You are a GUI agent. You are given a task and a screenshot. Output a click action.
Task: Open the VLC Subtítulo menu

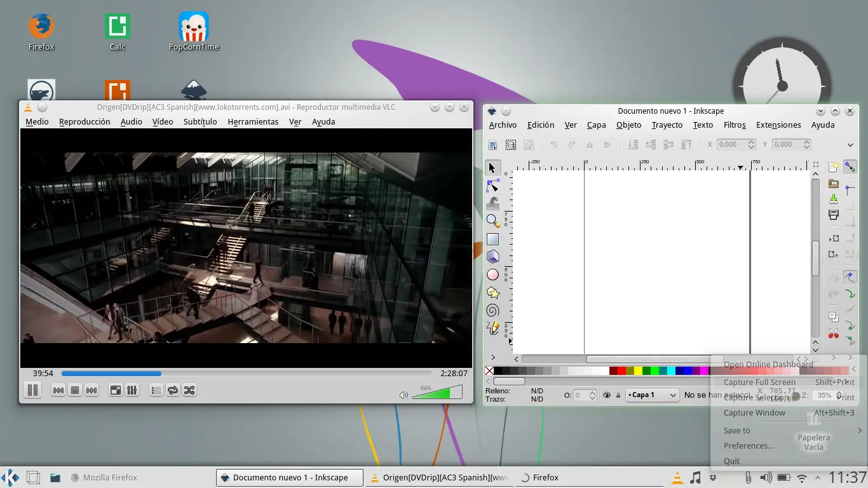click(200, 121)
